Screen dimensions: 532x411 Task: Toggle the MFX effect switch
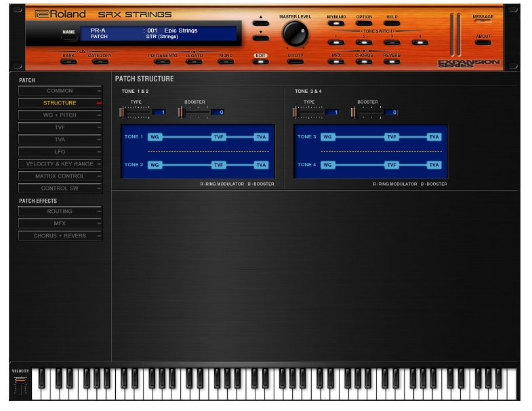pos(336,62)
